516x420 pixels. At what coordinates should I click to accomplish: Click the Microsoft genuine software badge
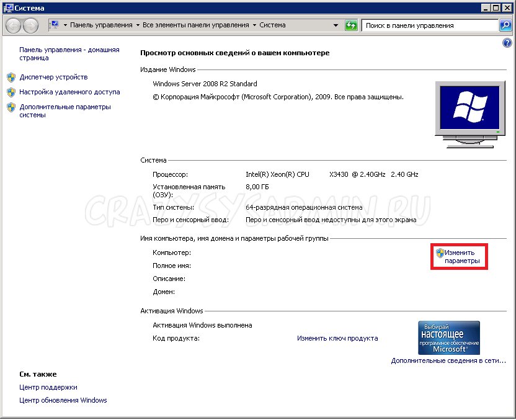coord(448,337)
